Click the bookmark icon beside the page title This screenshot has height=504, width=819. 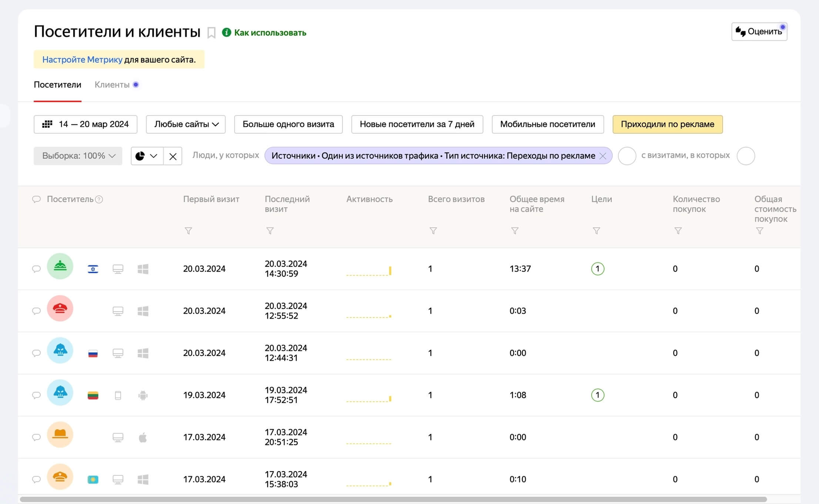(211, 33)
